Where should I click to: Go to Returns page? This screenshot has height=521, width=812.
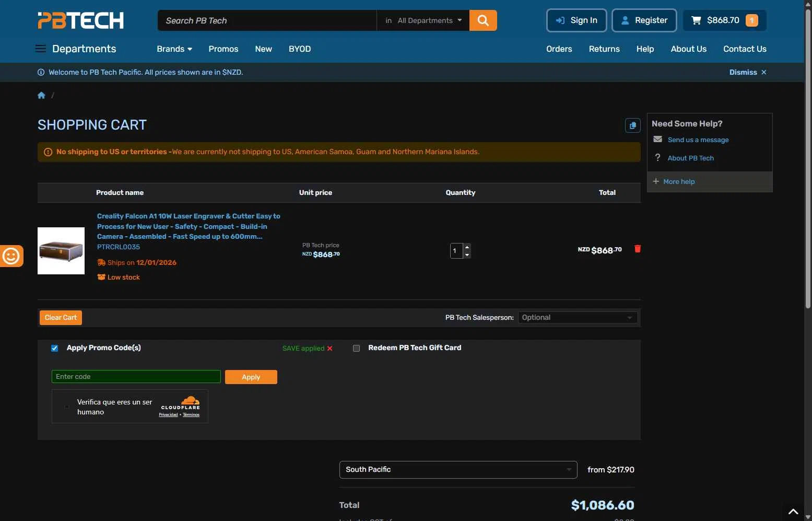604,49
